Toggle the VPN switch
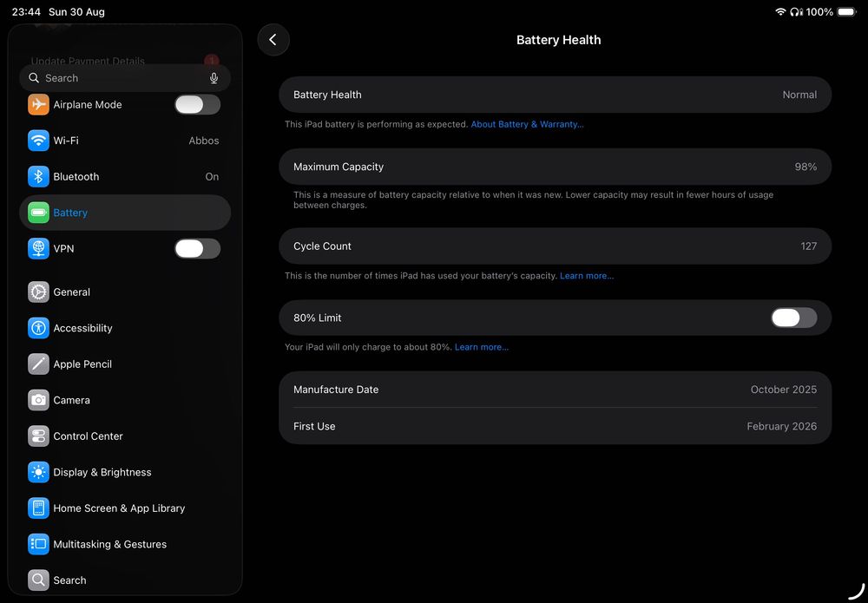This screenshot has width=868, height=603. click(198, 248)
